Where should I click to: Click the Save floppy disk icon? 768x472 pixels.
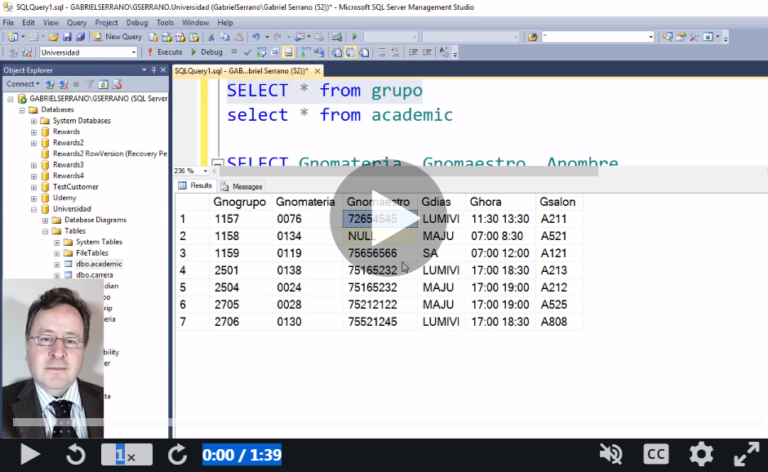pos(67,37)
